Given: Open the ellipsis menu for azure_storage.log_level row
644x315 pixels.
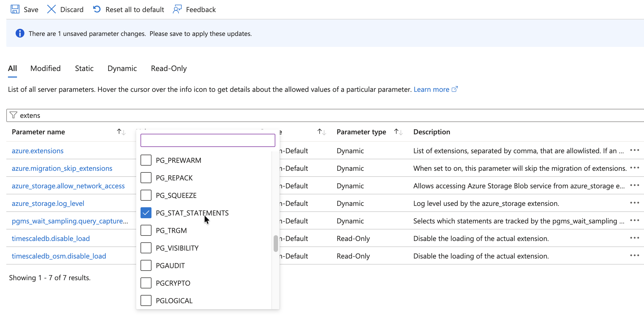Looking at the screenshot, I should 635,203.
